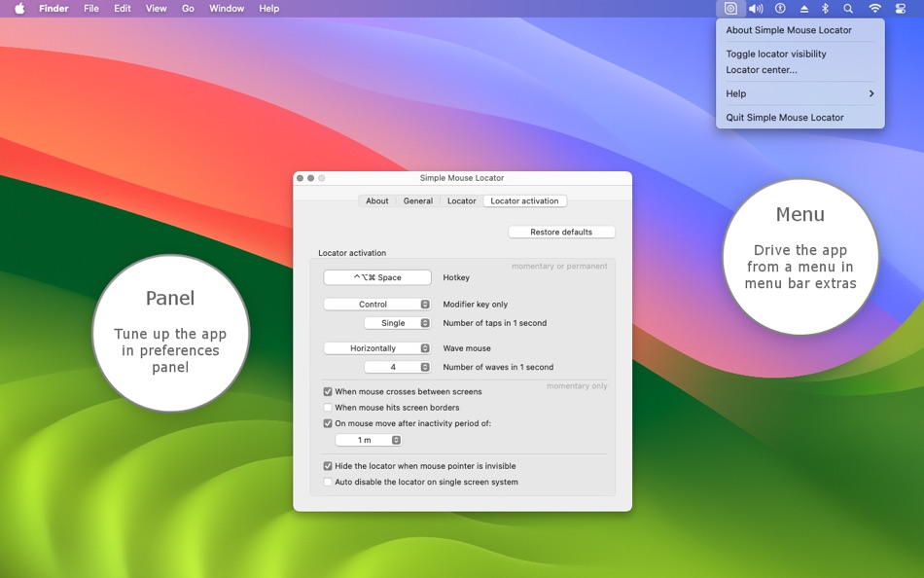Click the 'Number of taps in 1 second' label

pos(494,323)
